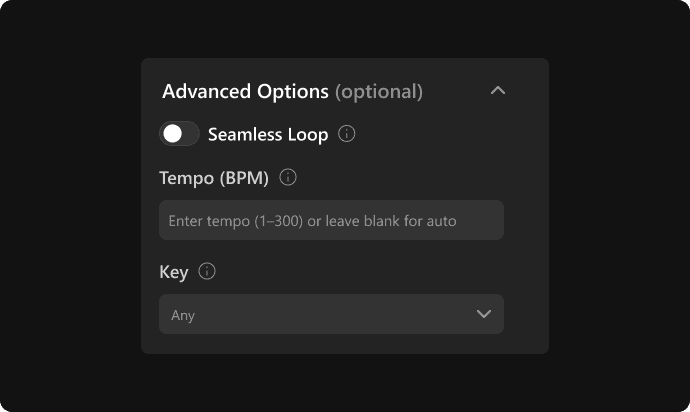The image size is (690, 412).
Task: Open the Seamless Loop info icon
Action: click(x=346, y=133)
